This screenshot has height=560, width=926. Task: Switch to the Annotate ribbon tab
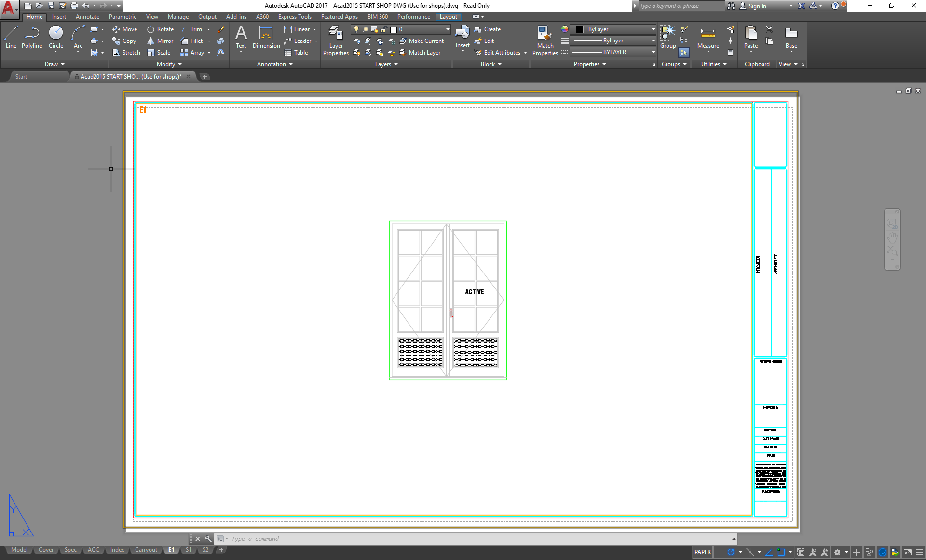87,16
